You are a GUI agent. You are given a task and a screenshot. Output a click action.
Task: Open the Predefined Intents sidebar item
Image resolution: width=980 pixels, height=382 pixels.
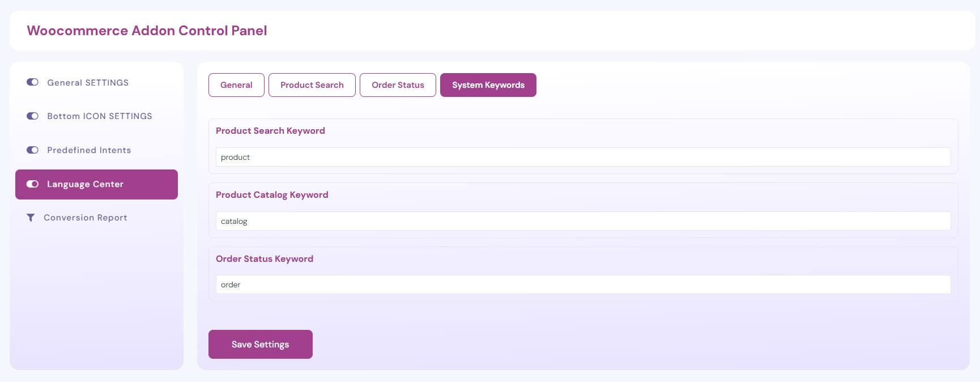(89, 150)
